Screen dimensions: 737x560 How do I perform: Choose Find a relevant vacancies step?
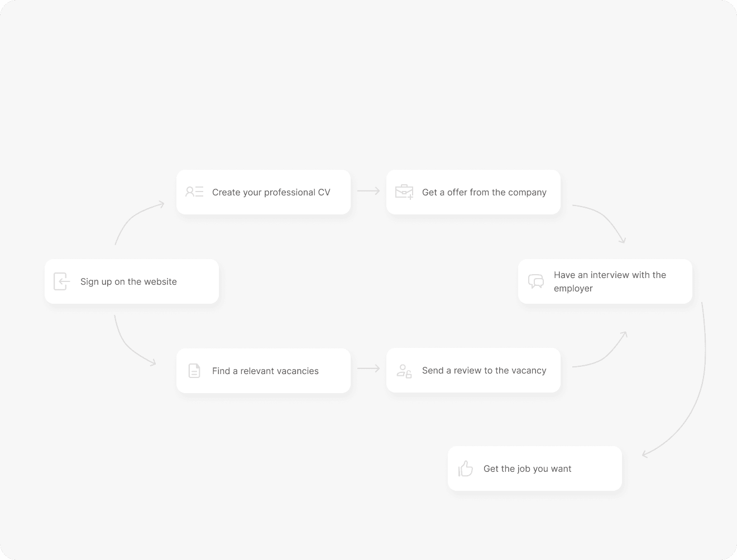[264, 371]
